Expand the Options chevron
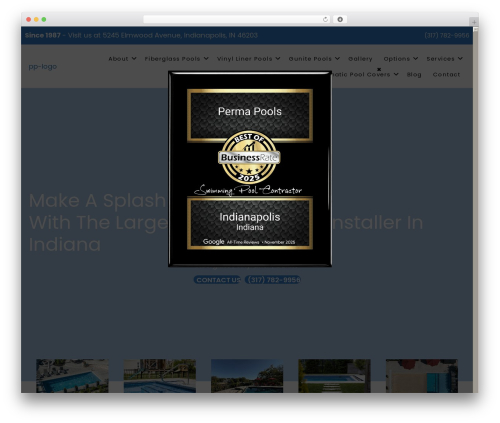Image resolution: width=500 pixels, height=423 pixels. pyautogui.click(x=415, y=58)
